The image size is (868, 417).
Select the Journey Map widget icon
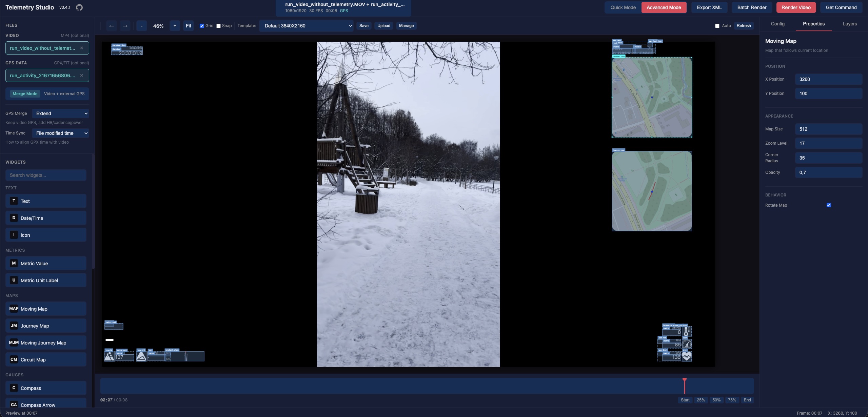[x=14, y=326]
